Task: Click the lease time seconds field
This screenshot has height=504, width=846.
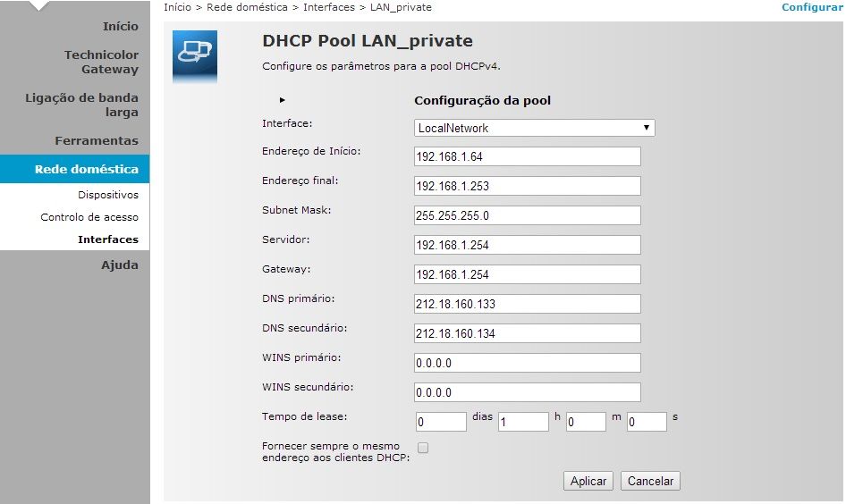Action: [647, 422]
